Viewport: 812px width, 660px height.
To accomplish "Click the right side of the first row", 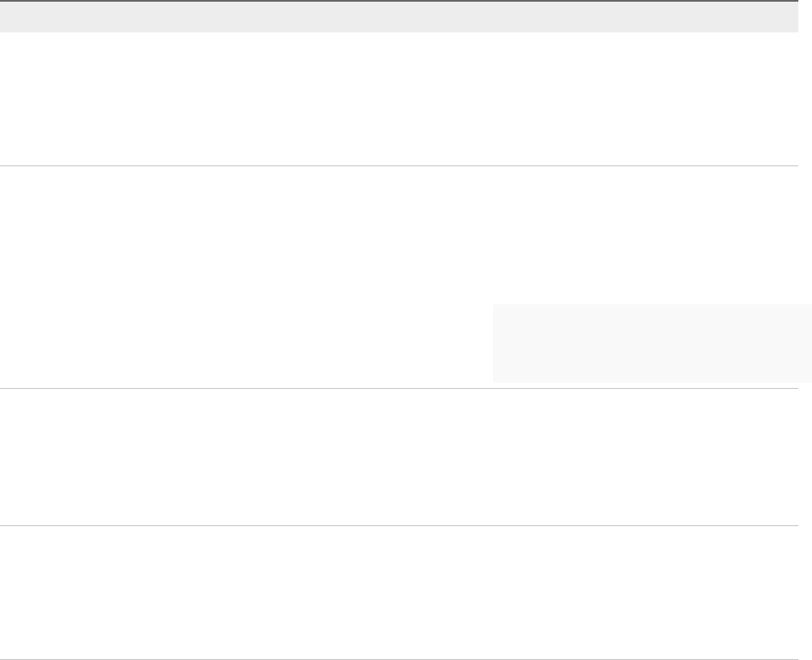I will click(x=751, y=98).
